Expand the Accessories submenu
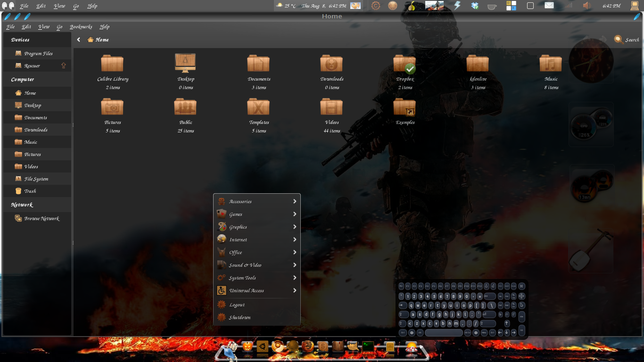Viewport: 644px width, 362px height. 257,201
